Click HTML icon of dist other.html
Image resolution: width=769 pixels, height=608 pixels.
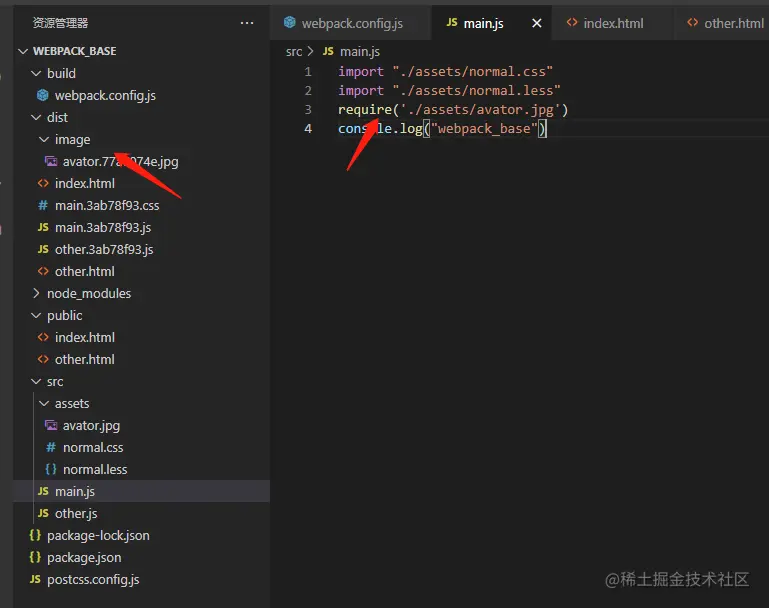point(43,271)
